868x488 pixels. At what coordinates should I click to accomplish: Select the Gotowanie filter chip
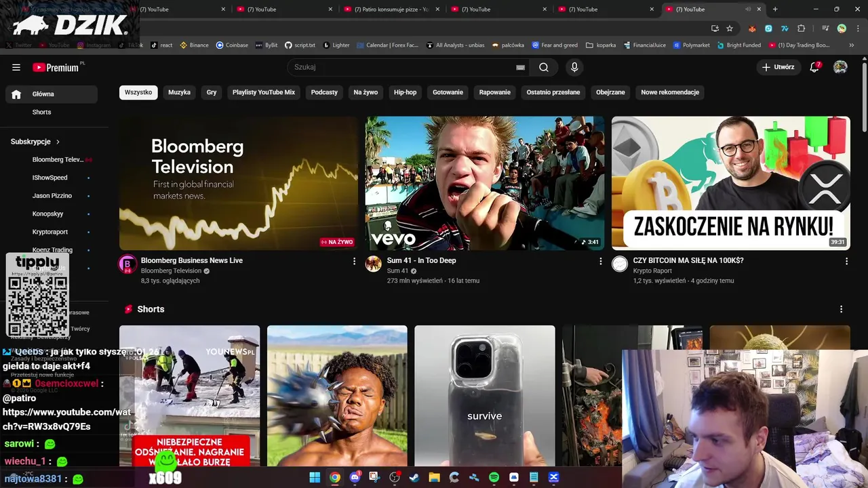pos(448,92)
